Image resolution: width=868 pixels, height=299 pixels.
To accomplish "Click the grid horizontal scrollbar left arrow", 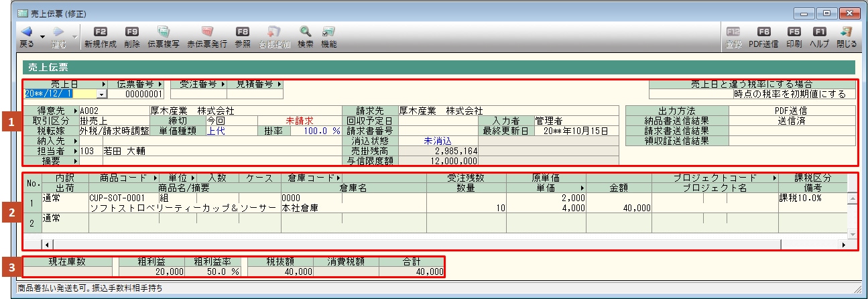I will pyautogui.click(x=46, y=245).
